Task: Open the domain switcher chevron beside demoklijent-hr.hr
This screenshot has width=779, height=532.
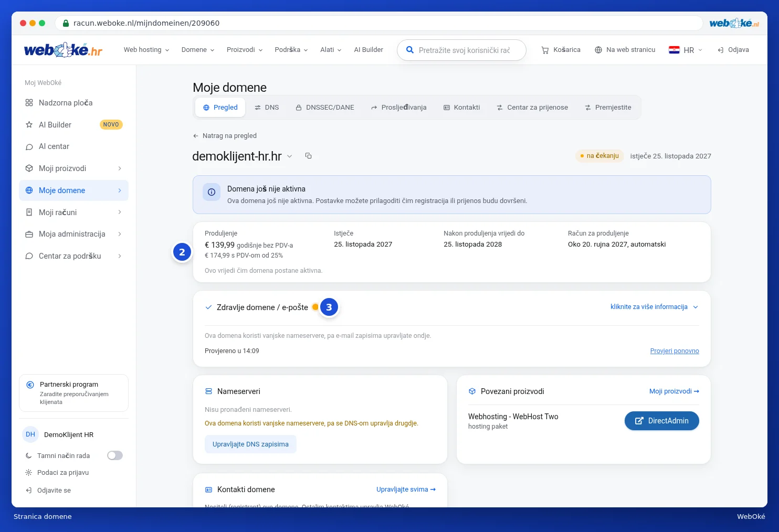Action: [x=290, y=156]
